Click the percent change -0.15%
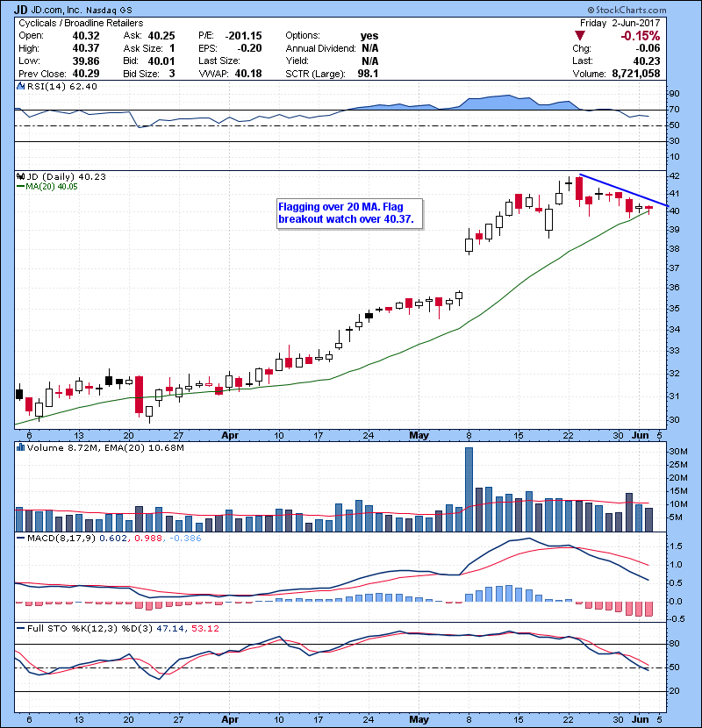The height and width of the screenshot is (728, 702). pos(641,36)
